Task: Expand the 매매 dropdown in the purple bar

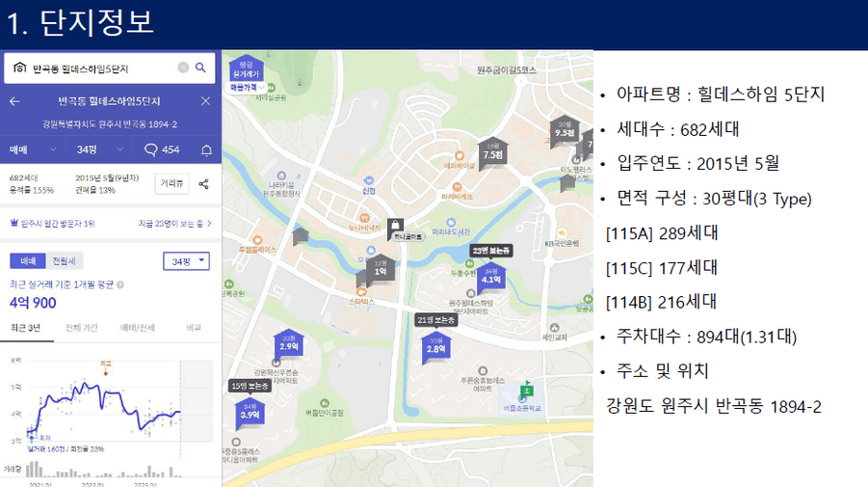Action: [x=33, y=149]
